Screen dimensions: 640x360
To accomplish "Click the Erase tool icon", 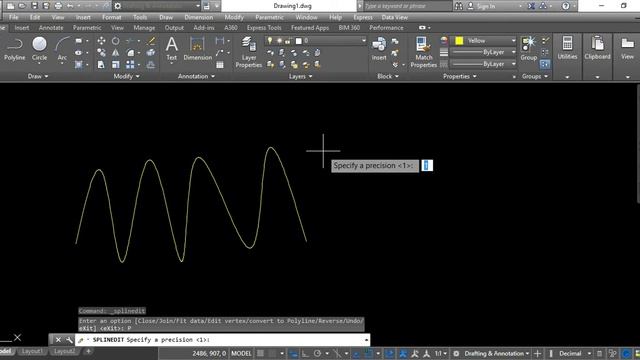I will (151, 41).
